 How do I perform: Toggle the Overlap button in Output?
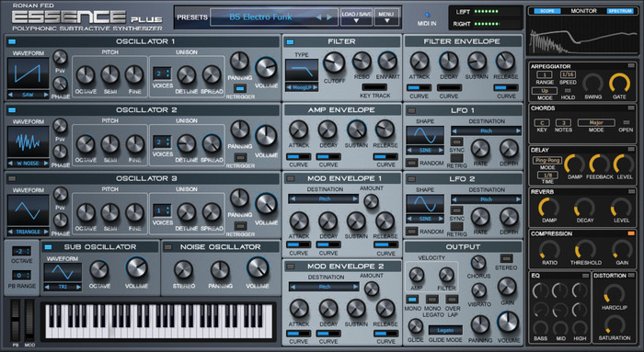pos(453,299)
